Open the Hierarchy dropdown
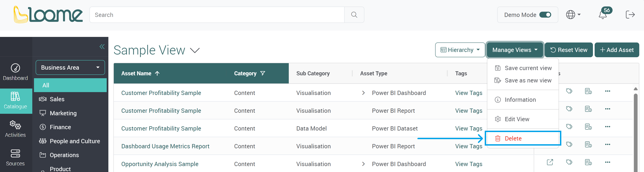The image size is (644, 172). (x=460, y=50)
